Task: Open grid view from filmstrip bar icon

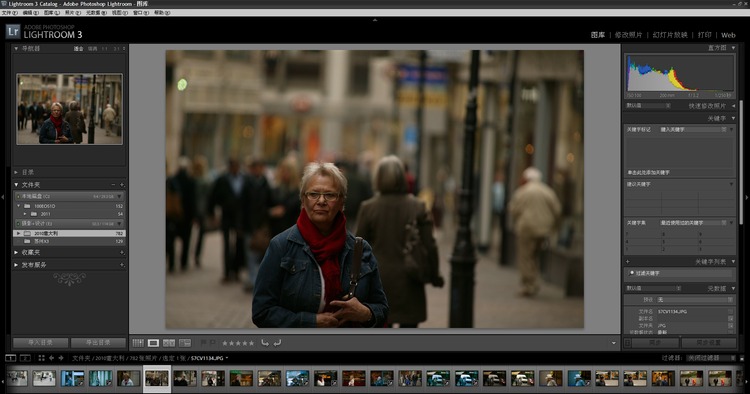Action: click(41, 358)
